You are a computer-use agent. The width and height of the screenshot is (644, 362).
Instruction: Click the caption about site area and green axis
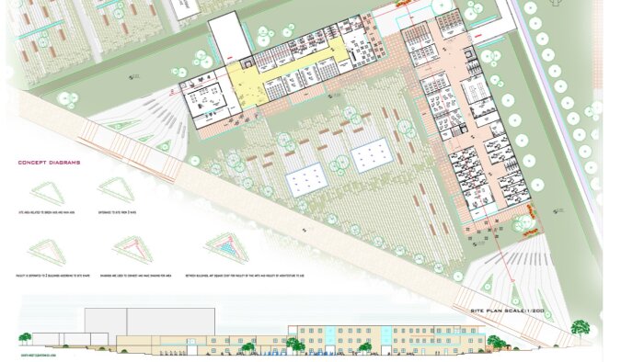(46, 213)
